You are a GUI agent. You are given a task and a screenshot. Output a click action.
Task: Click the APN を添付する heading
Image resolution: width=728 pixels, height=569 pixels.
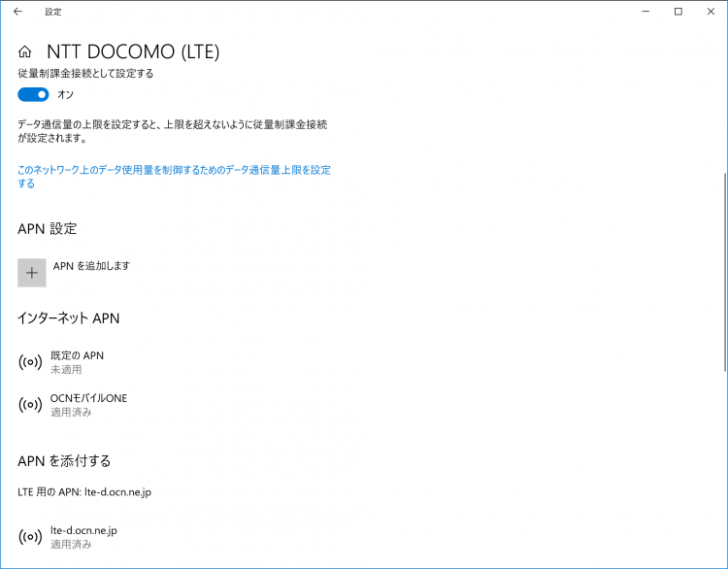click(64, 461)
